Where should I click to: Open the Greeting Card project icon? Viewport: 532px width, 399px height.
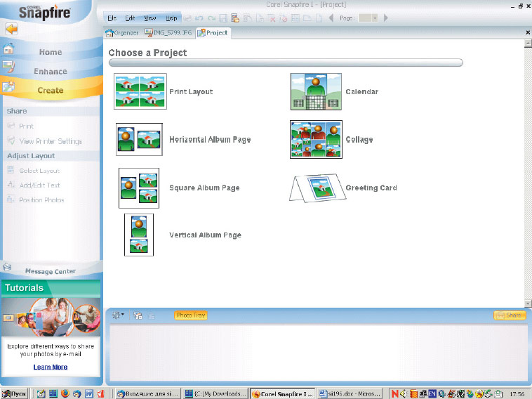[x=314, y=188]
